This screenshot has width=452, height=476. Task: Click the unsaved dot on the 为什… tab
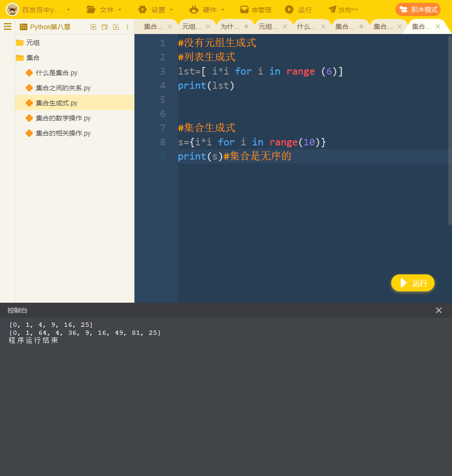pos(246,27)
